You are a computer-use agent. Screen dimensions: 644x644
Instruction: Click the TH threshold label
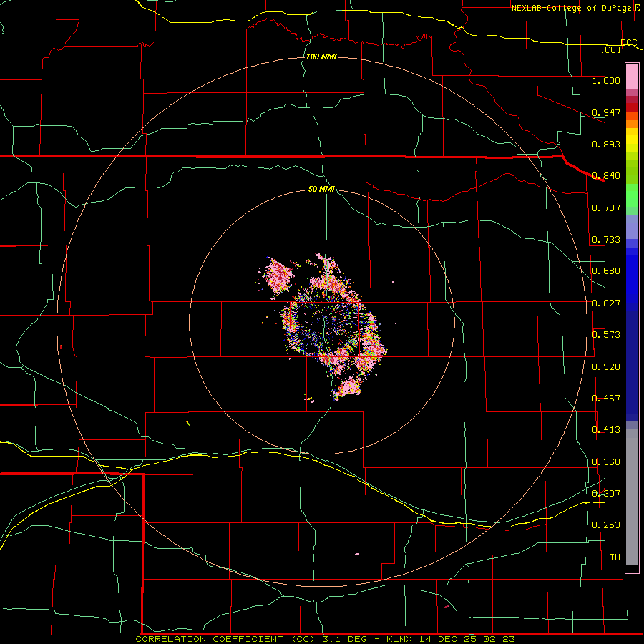615,557
